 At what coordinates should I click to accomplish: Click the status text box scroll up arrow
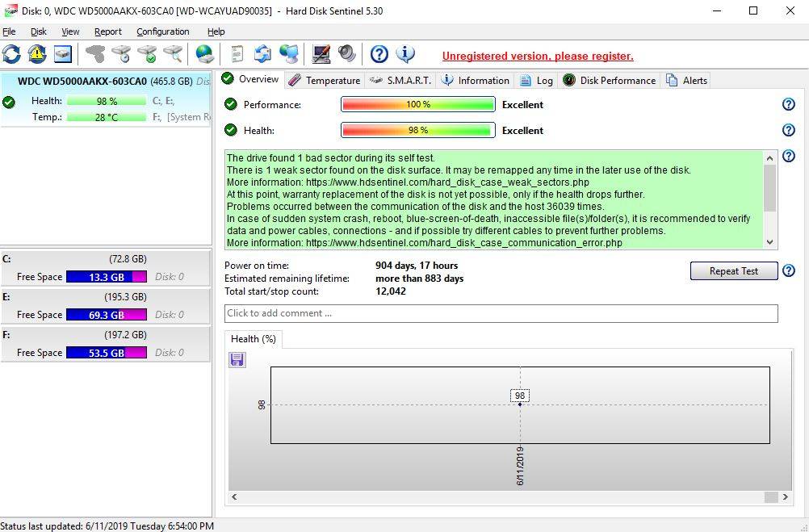(769, 158)
